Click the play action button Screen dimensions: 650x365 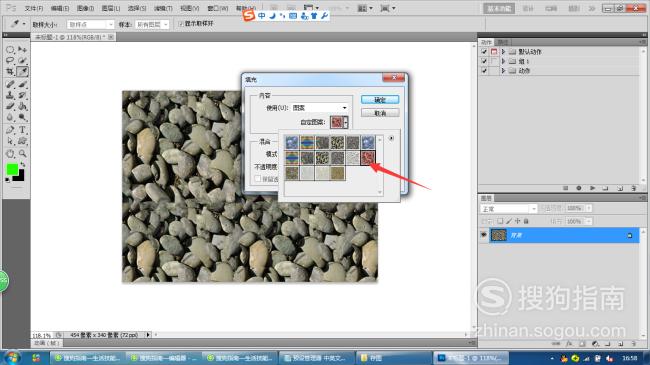[x=592, y=188]
